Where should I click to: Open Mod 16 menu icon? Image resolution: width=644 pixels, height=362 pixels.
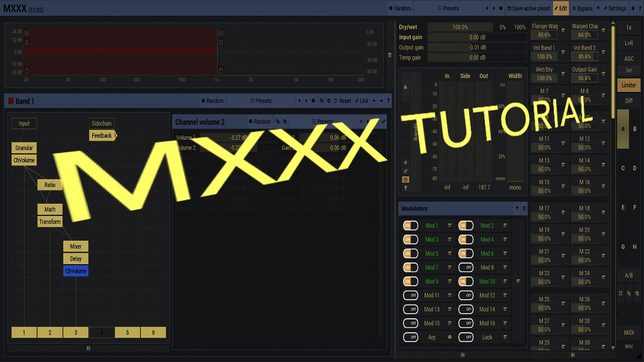505,323
